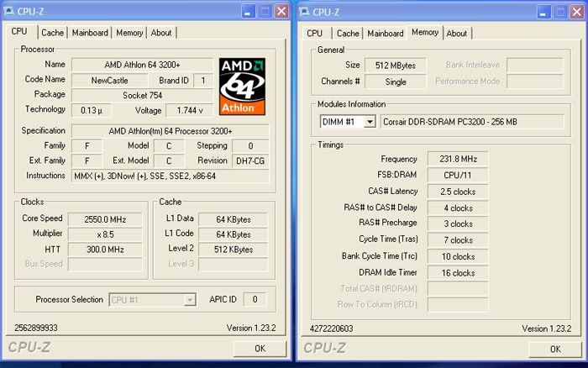
Task: Click the RAS# Precharge value 3 clocks
Action: 458,224
